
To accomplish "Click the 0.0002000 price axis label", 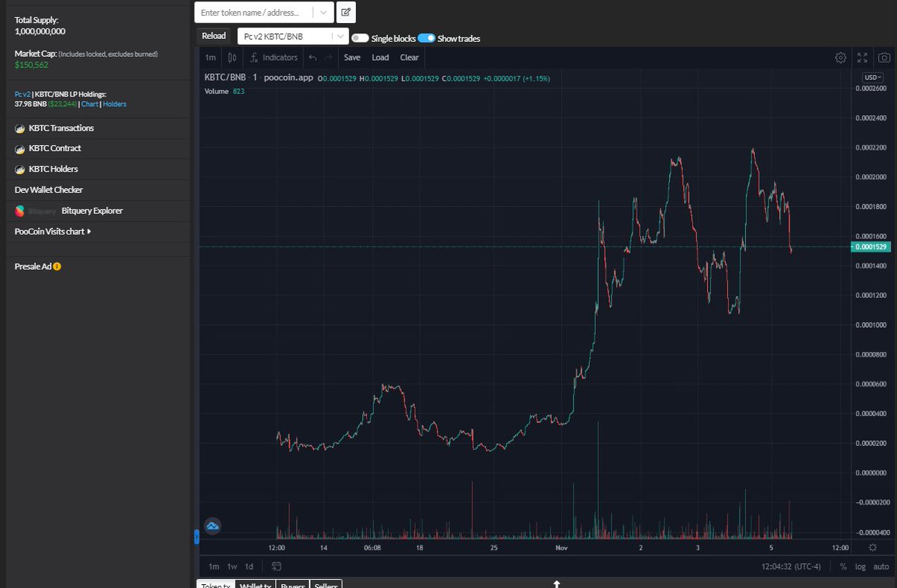I will (871, 176).
